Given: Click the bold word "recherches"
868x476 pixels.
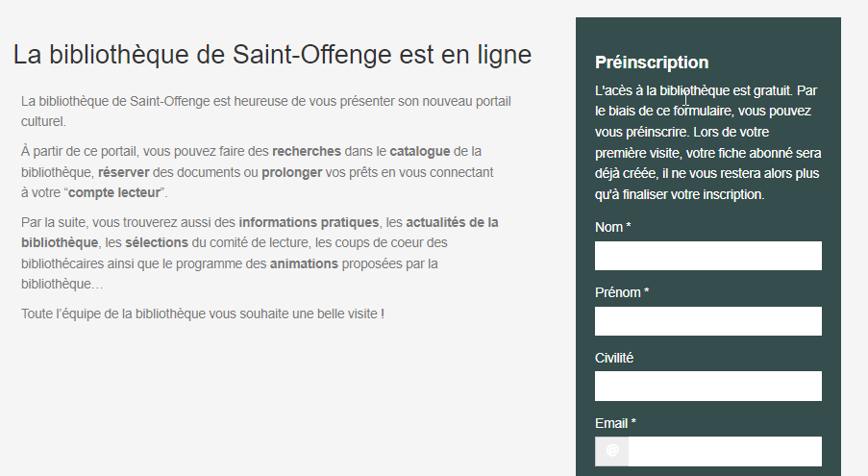Looking at the screenshot, I should (307, 151).
